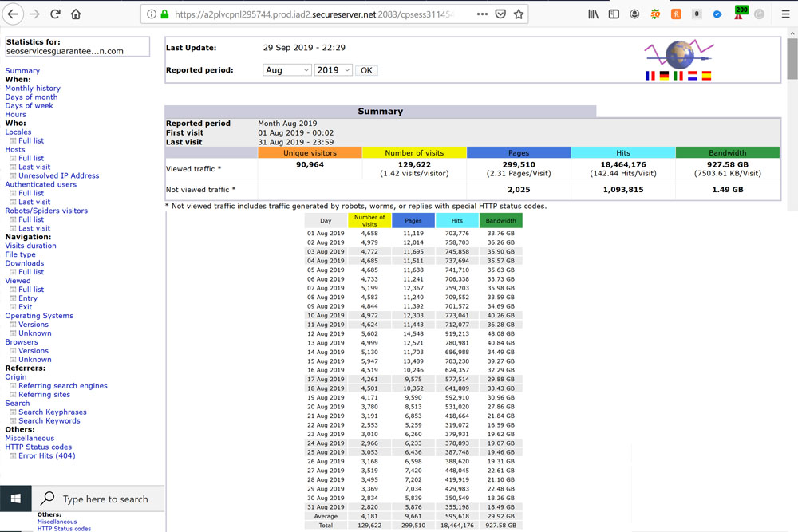Save page using the Pocket icon
The height and width of the screenshot is (532, 798).
pos(500,14)
